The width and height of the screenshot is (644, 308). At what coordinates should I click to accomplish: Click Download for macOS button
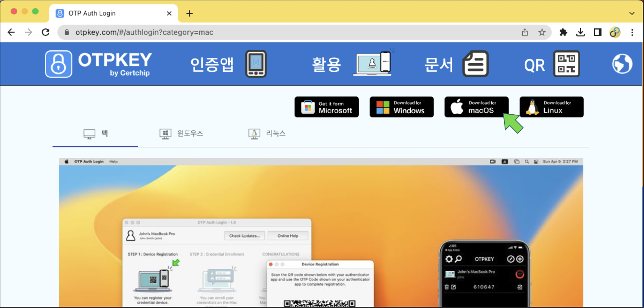(476, 107)
